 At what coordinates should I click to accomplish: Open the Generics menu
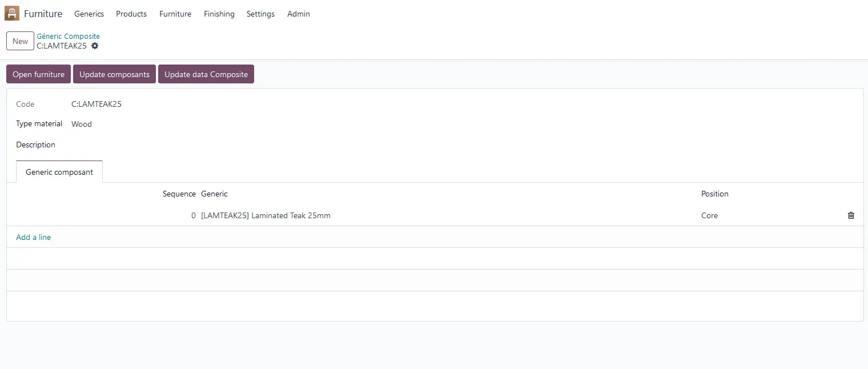pyautogui.click(x=89, y=14)
